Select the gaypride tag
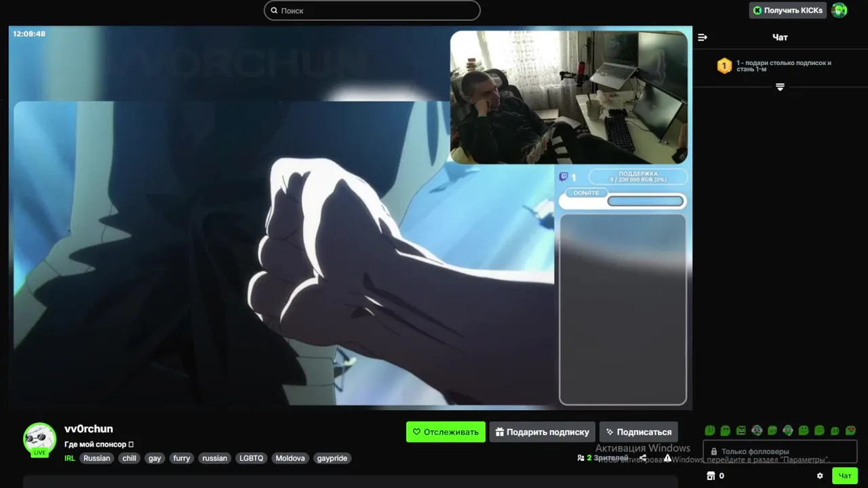Viewport: 868px width, 488px height. click(332, 458)
